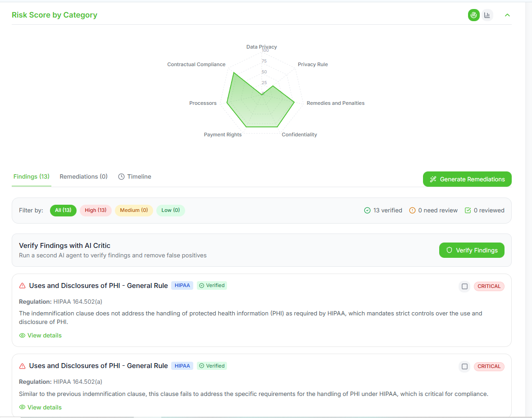Check the checkbox on the first critical finding
The image size is (532, 418).
pyautogui.click(x=464, y=286)
